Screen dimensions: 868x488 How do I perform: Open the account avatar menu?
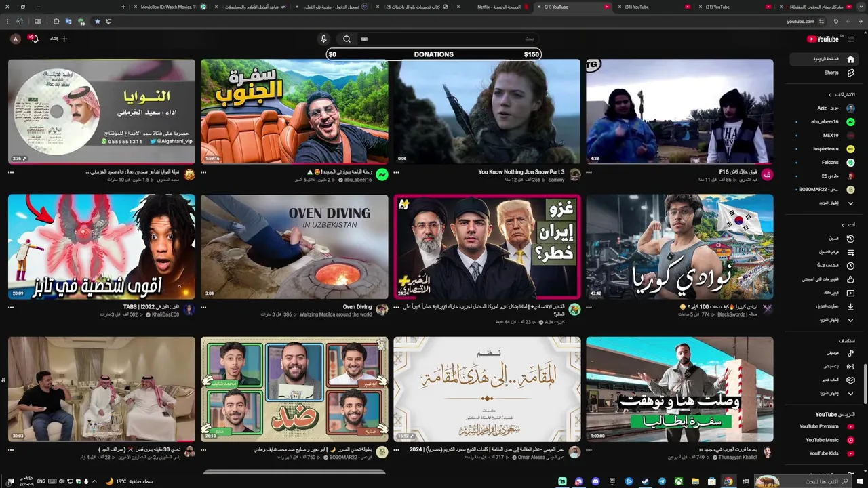coord(15,39)
